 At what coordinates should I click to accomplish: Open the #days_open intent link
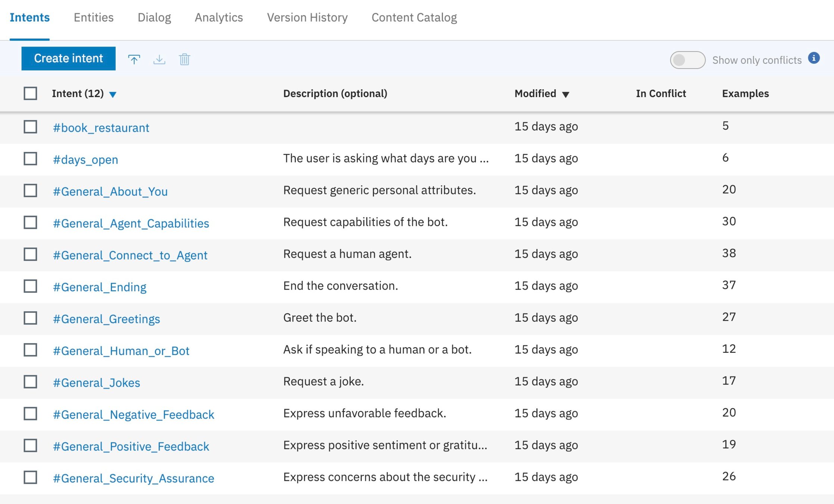[86, 160]
